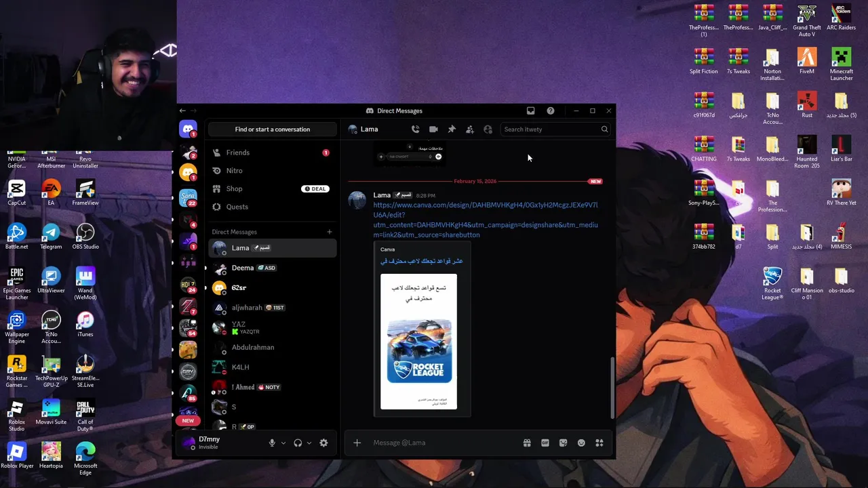The width and height of the screenshot is (868, 488).
Task: Open Minecraft Launcher desktop icon
Action: (842, 64)
